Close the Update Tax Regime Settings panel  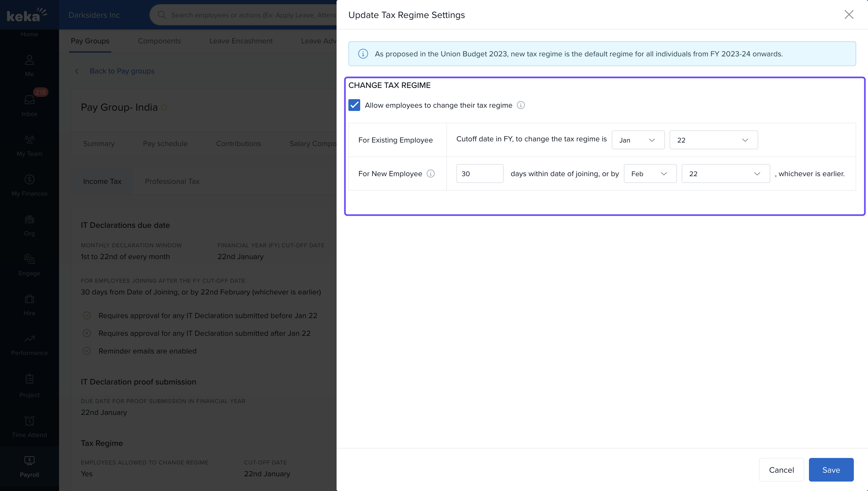pos(849,14)
